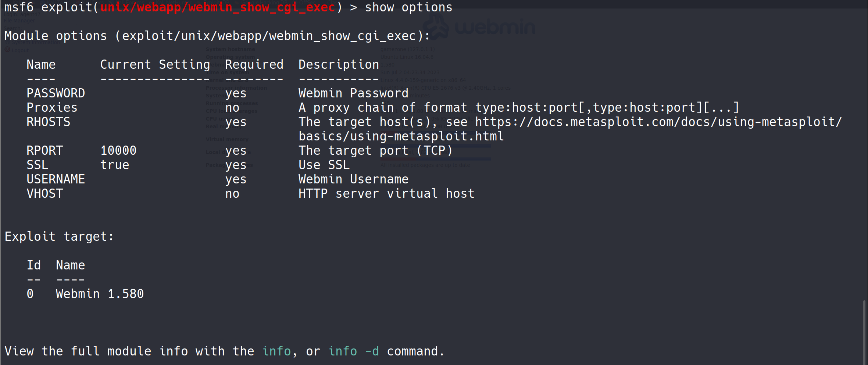This screenshot has height=365, width=868.
Task: Click the 'Module options' heading line
Action: tap(217, 36)
